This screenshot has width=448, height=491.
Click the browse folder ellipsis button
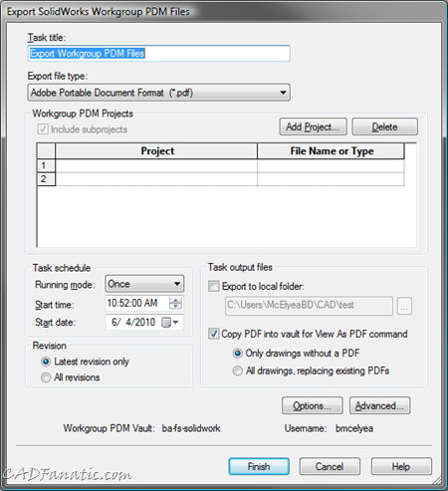click(404, 306)
